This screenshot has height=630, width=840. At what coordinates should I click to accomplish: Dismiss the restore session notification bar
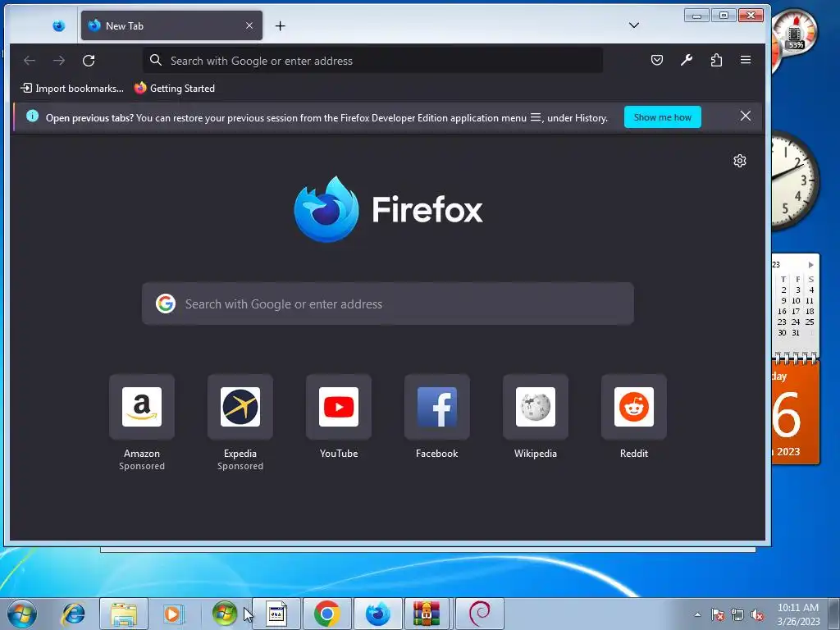(x=745, y=116)
